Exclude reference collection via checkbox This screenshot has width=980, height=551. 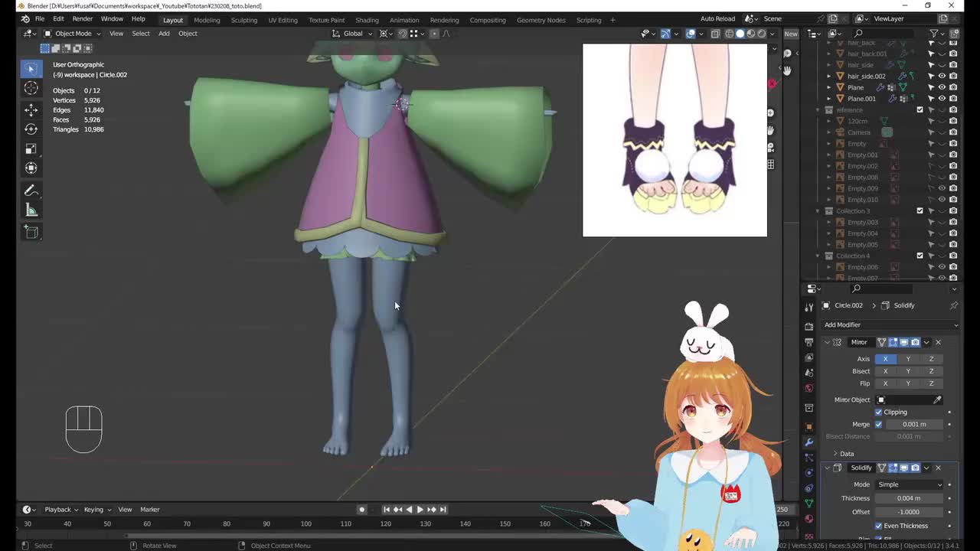point(920,109)
